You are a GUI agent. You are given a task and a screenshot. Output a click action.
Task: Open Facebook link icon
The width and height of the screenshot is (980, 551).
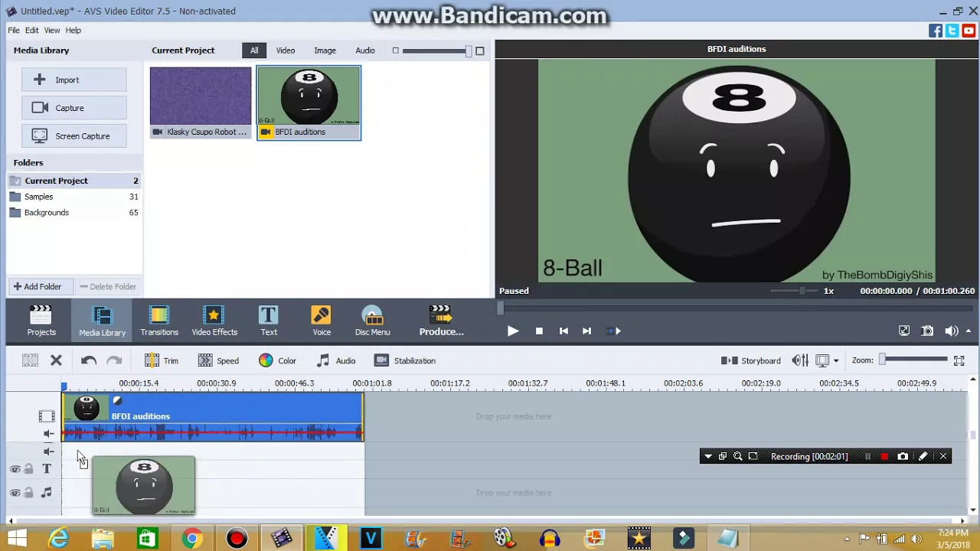(936, 31)
